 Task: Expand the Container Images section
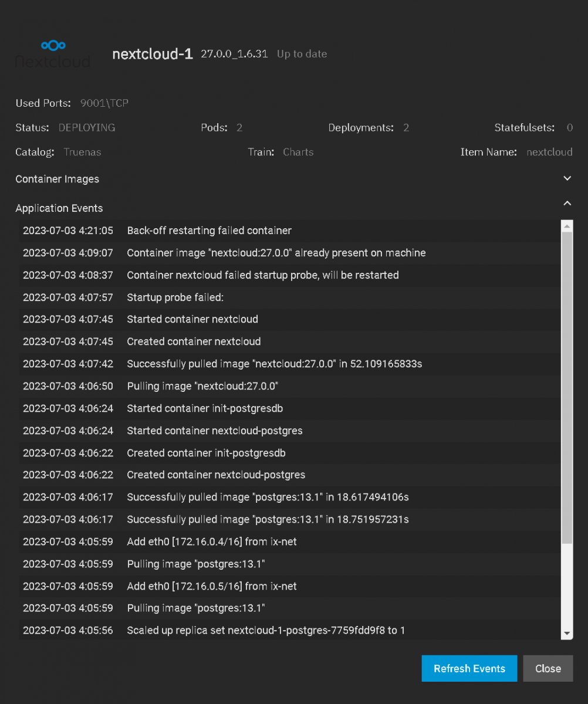tap(567, 179)
